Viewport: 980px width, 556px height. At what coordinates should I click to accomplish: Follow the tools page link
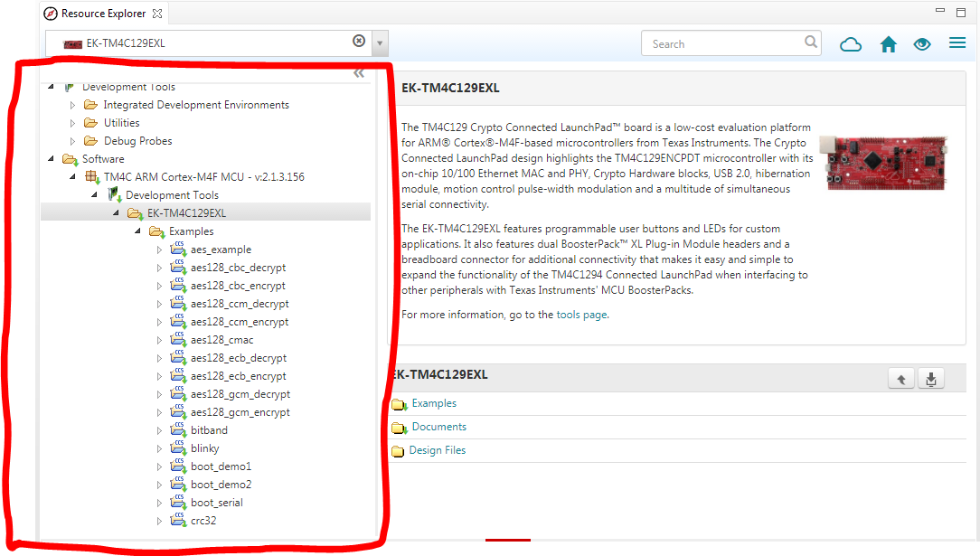pyautogui.click(x=581, y=315)
